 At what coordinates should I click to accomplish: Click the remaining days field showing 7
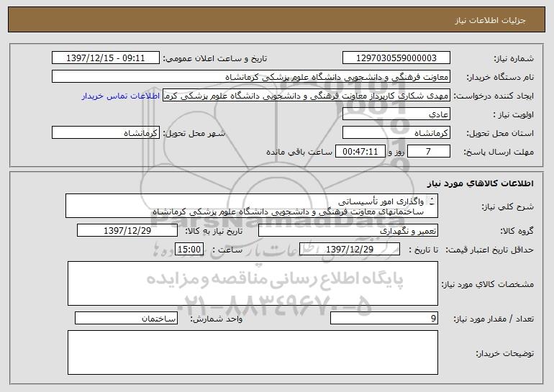pyautogui.click(x=429, y=152)
